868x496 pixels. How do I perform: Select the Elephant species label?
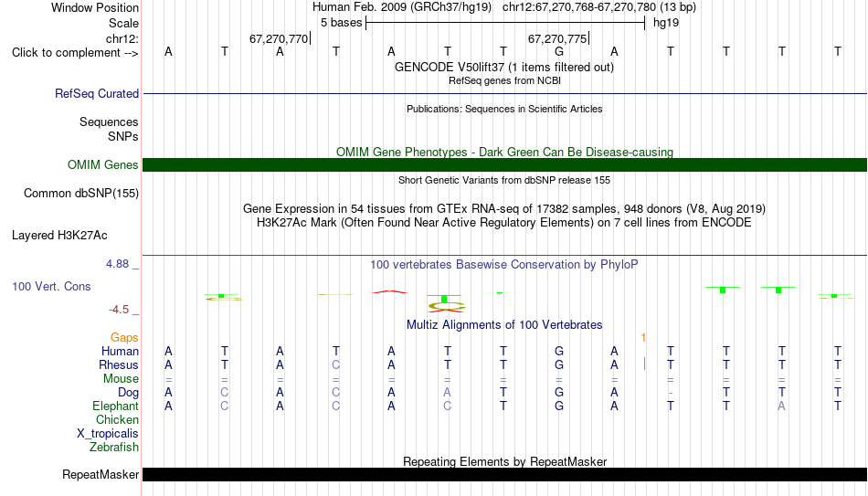pyautogui.click(x=115, y=406)
